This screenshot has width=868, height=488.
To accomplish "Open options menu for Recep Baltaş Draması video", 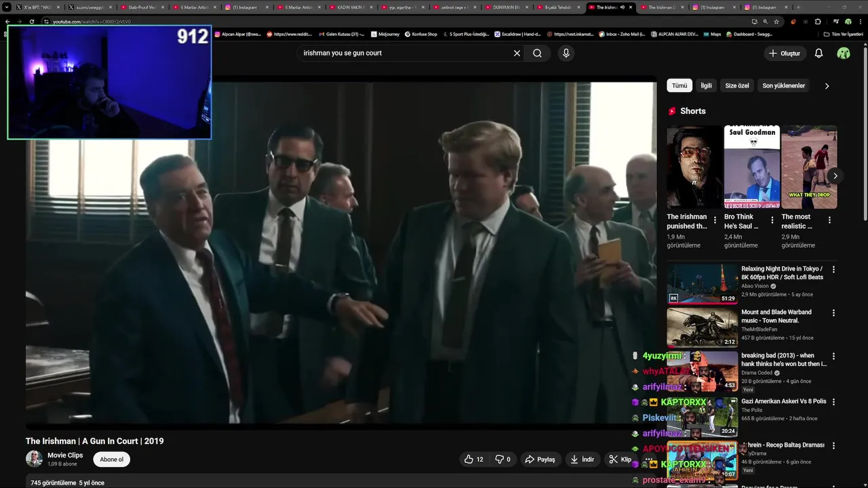I will click(833, 445).
